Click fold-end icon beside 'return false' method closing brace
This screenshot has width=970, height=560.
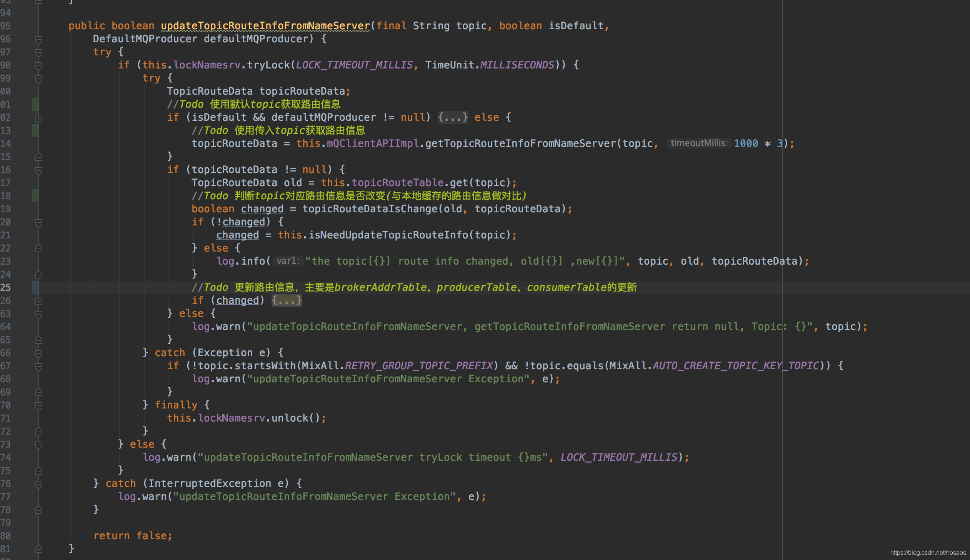pos(39,549)
